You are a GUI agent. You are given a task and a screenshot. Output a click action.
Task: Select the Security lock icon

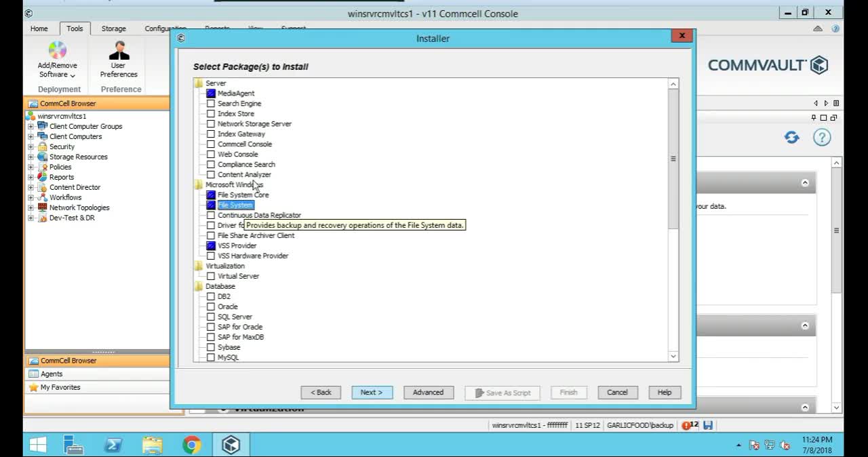pyautogui.click(x=42, y=146)
